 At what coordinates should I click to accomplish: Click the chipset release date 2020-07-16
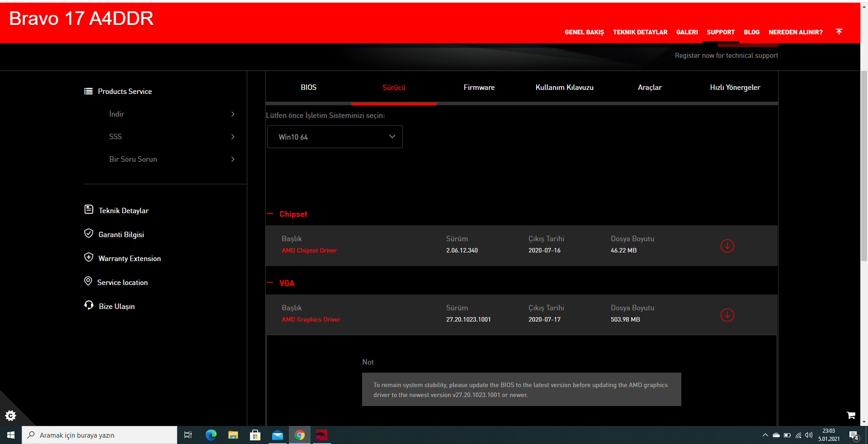(x=544, y=250)
